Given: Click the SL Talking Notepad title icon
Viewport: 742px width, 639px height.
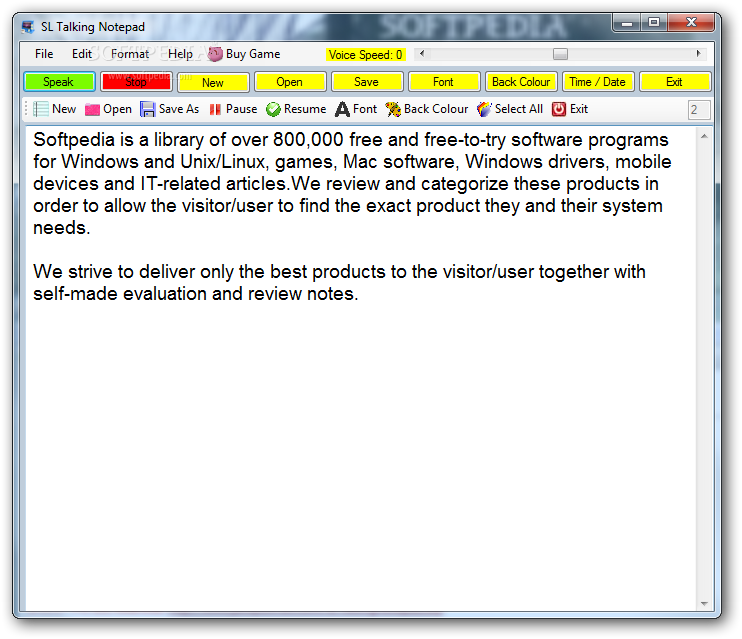Looking at the screenshot, I should tap(28, 27).
